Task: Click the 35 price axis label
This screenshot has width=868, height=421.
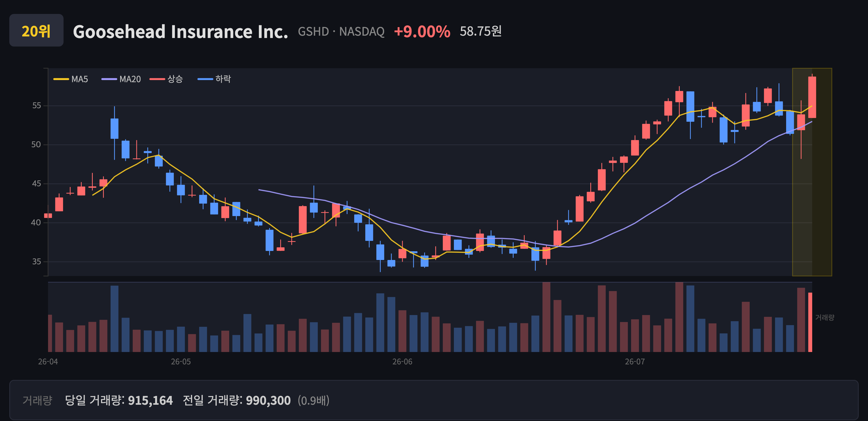Action: pos(36,262)
